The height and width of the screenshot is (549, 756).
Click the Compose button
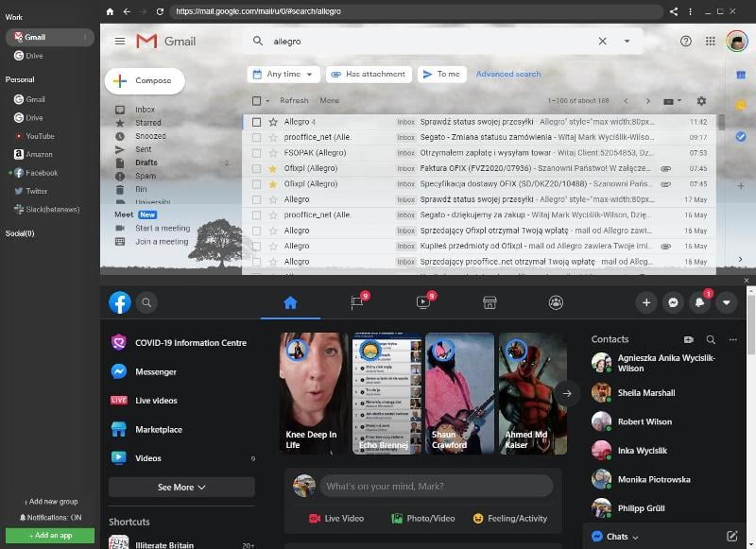145,80
